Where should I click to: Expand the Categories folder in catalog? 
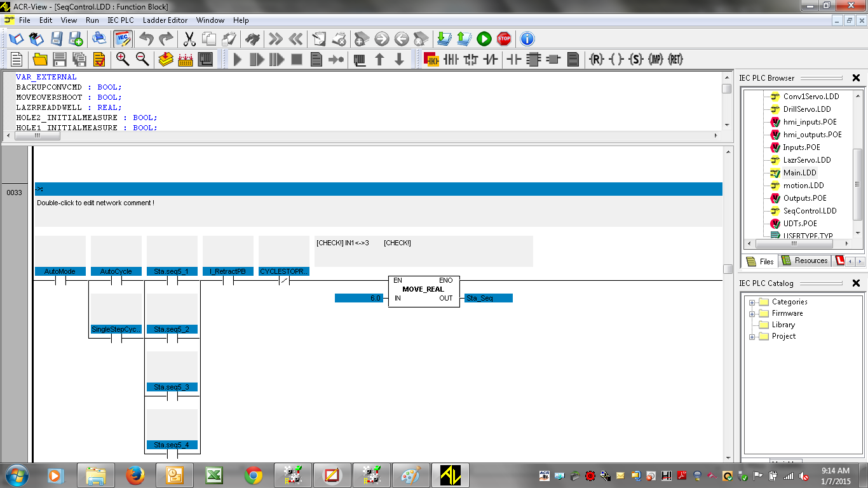[x=752, y=302]
